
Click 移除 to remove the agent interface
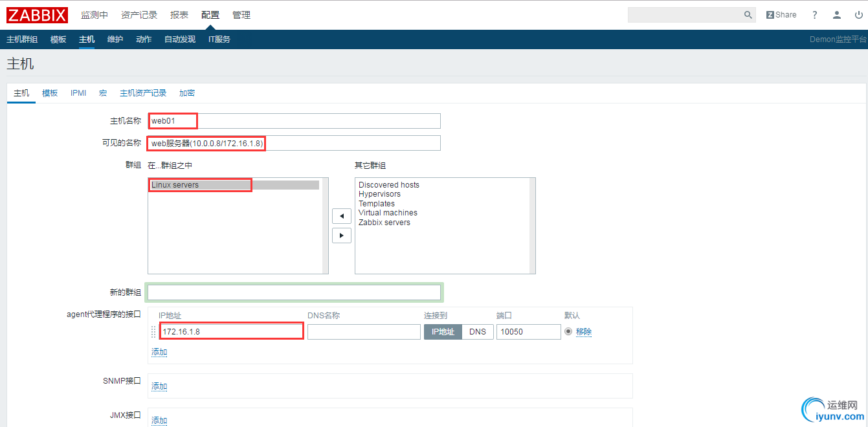pos(584,332)
